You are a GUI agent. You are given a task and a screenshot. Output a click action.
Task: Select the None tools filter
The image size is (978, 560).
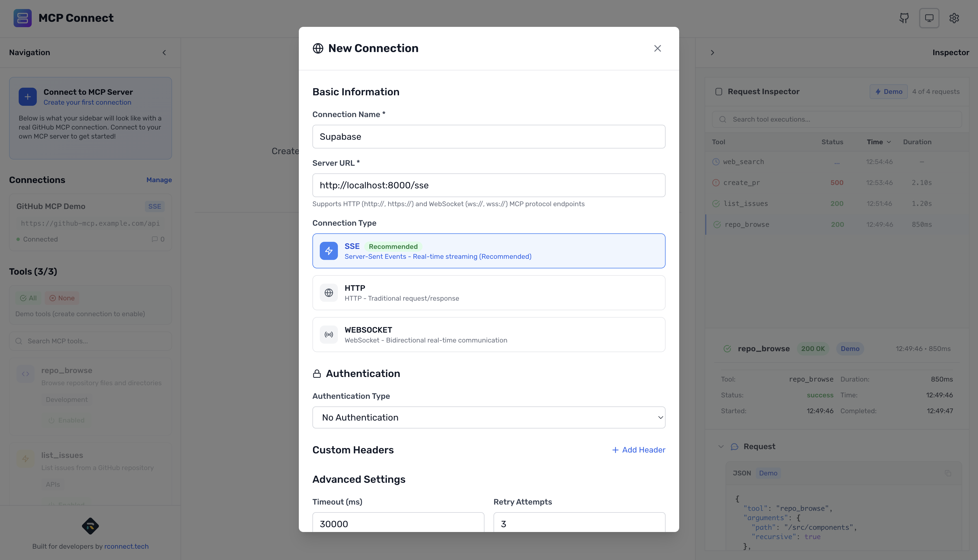(62, 298)
